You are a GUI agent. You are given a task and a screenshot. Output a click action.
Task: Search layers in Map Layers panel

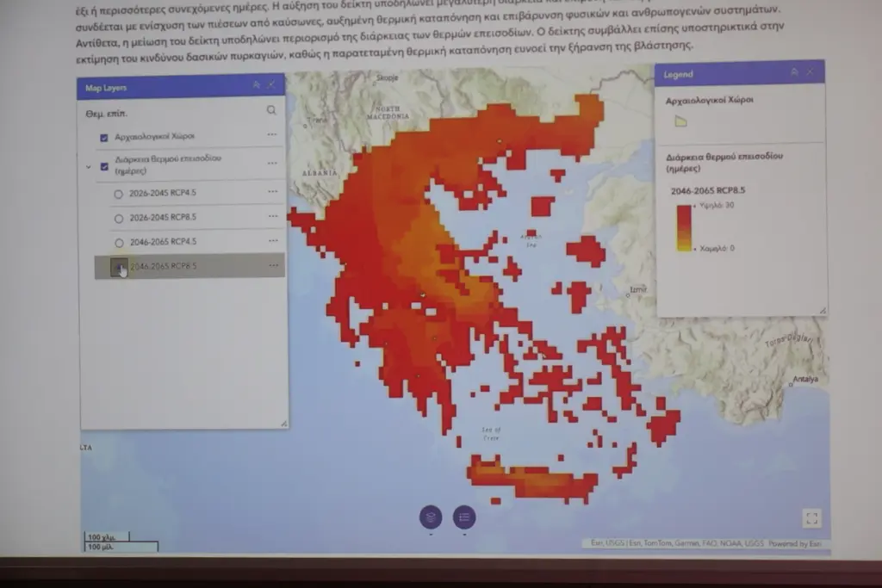pos(271,111)
